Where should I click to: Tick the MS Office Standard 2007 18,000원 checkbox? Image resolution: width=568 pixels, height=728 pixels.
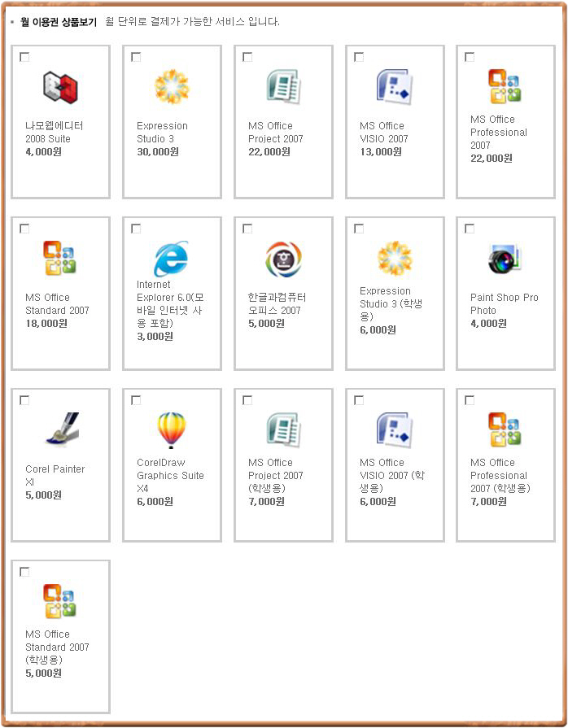click(24, 229)
